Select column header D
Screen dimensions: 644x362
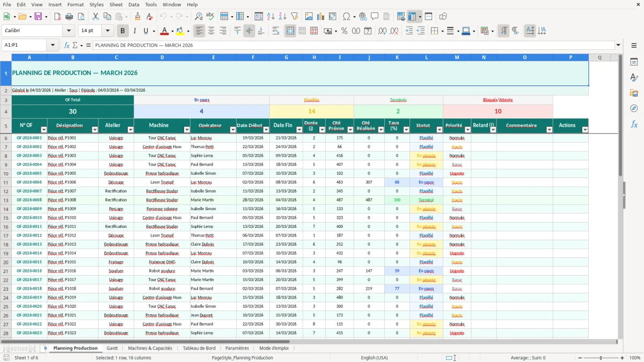(x=162, y=57)
